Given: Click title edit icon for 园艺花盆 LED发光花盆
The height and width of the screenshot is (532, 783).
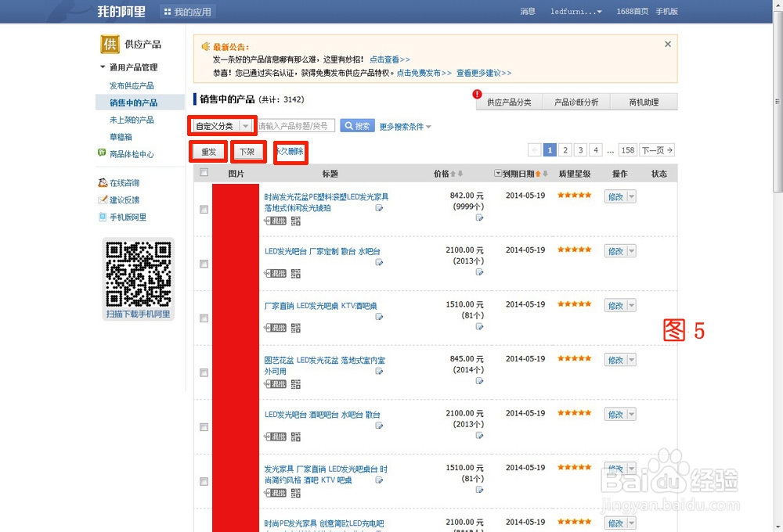Looking at the screenshot, I should (380, 372).
